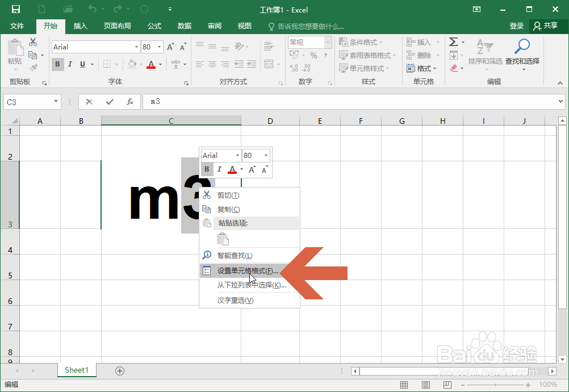Viewport: 569px width, 392px height.
Task: Open the font size dropdown in ribbon
Action: click(x=159, y=47)
